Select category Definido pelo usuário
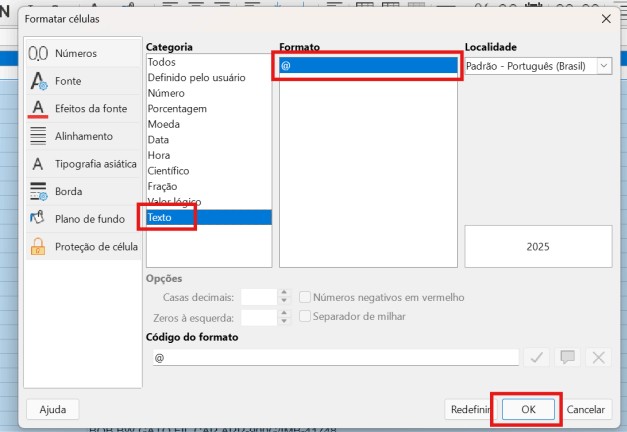Viewport: 627px width, 432px height. click(209, 78)
